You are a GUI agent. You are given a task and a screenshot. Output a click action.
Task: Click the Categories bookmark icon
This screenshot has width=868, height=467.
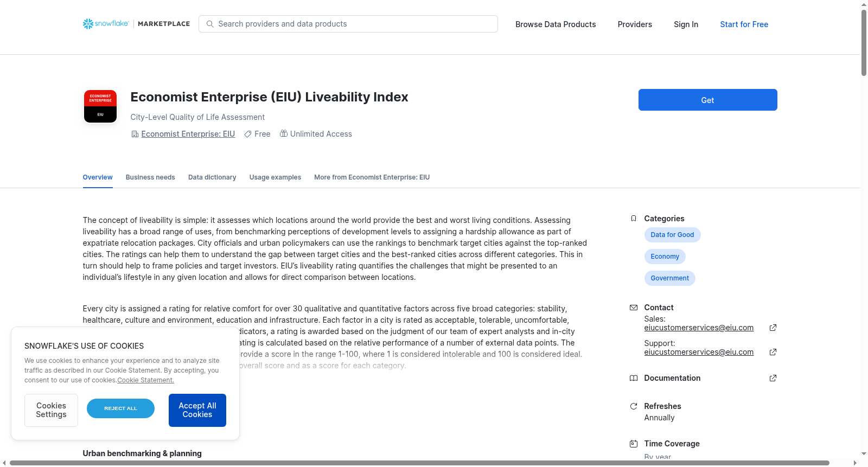pyautogui.click(x=633, y=219)
